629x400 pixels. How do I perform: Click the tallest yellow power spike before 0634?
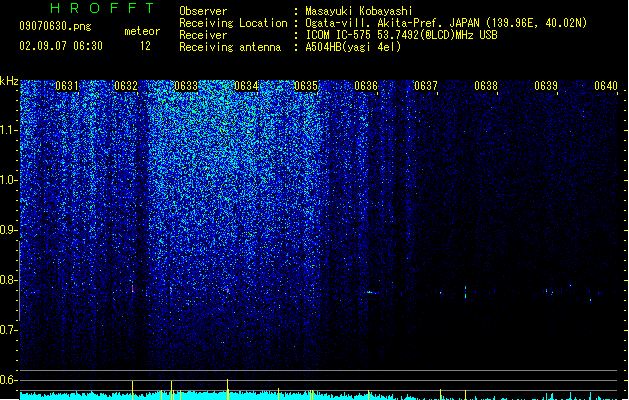click(227, 389)
